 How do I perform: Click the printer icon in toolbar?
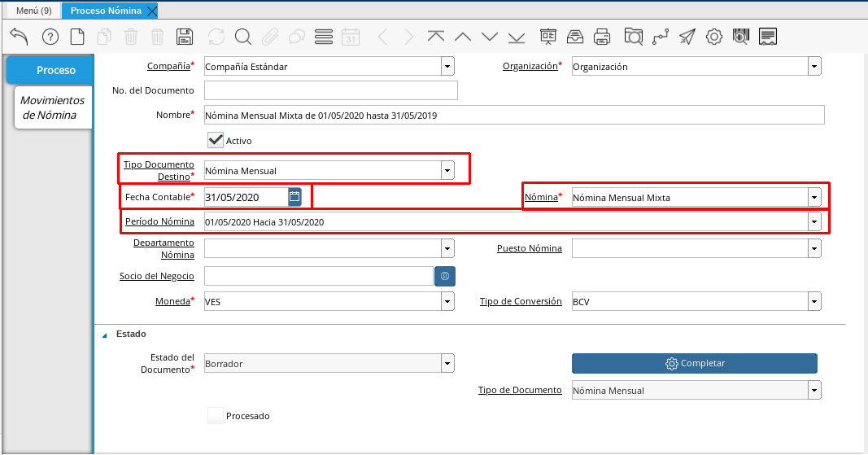602,37
